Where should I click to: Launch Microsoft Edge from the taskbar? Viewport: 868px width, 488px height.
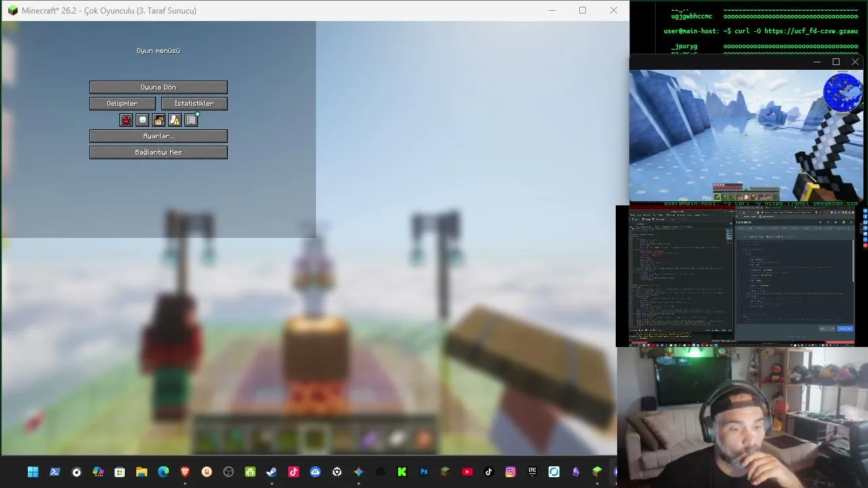click(x=163, y=472)
